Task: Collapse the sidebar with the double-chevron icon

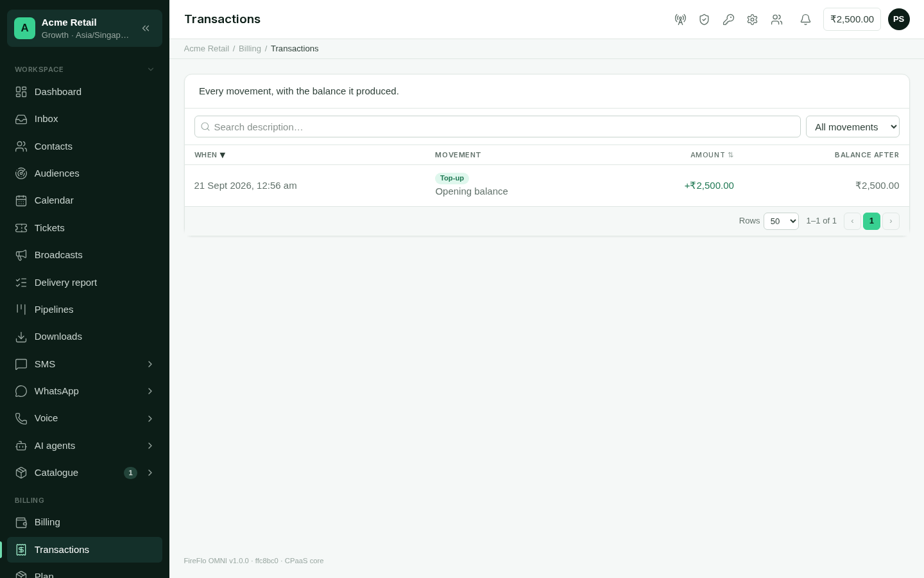Action: pyautogui.click(x=146, y=28)
